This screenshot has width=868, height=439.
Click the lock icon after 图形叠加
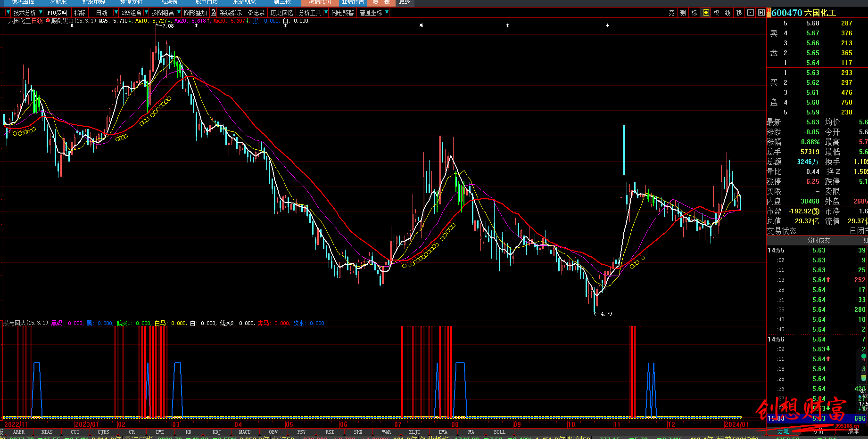213,13
